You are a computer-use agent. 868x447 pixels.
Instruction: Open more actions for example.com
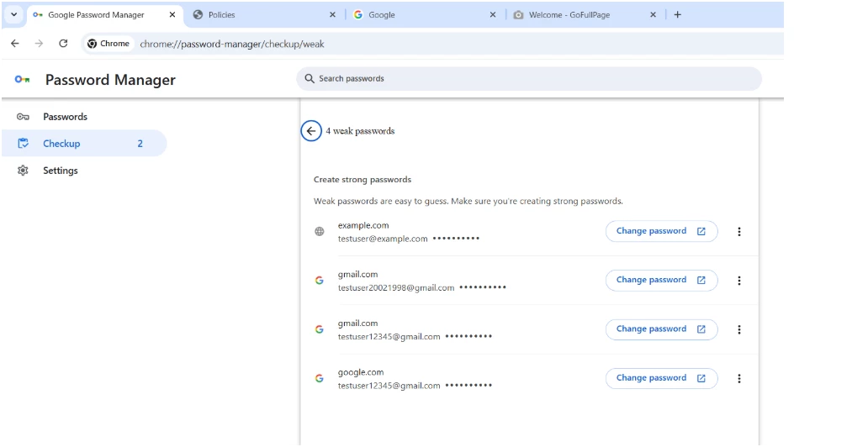(739, 232)
